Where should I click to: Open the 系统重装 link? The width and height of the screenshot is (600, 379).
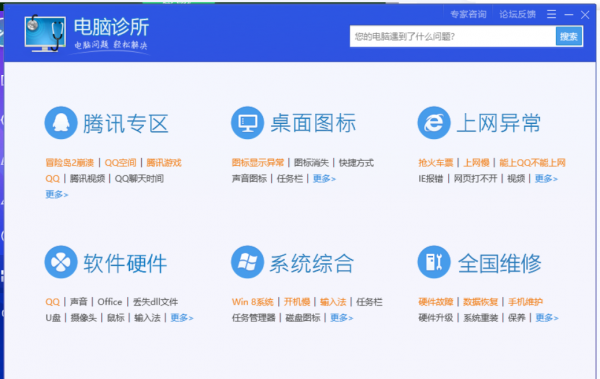pyautogui.click(x=481, y=318)
